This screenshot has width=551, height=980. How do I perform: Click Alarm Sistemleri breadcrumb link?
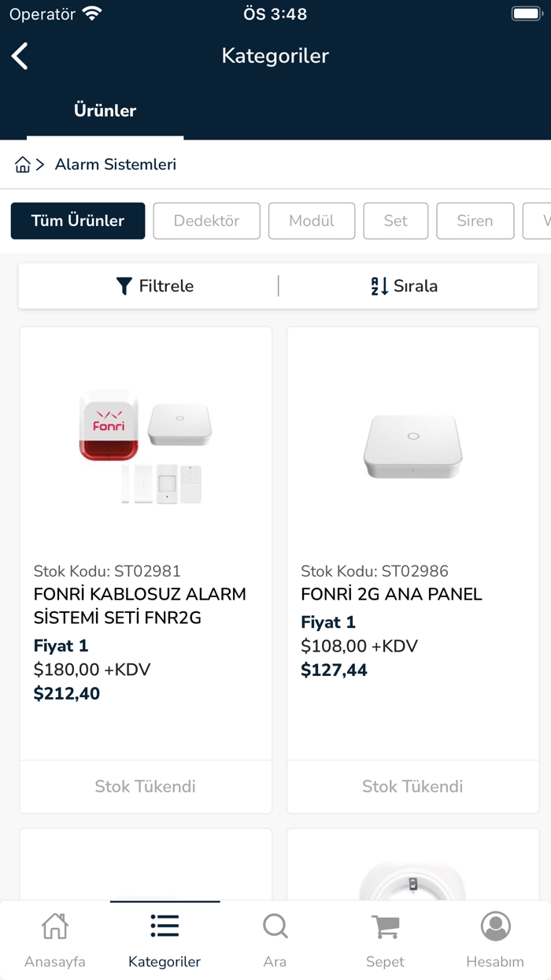click(x=116, y=165)
